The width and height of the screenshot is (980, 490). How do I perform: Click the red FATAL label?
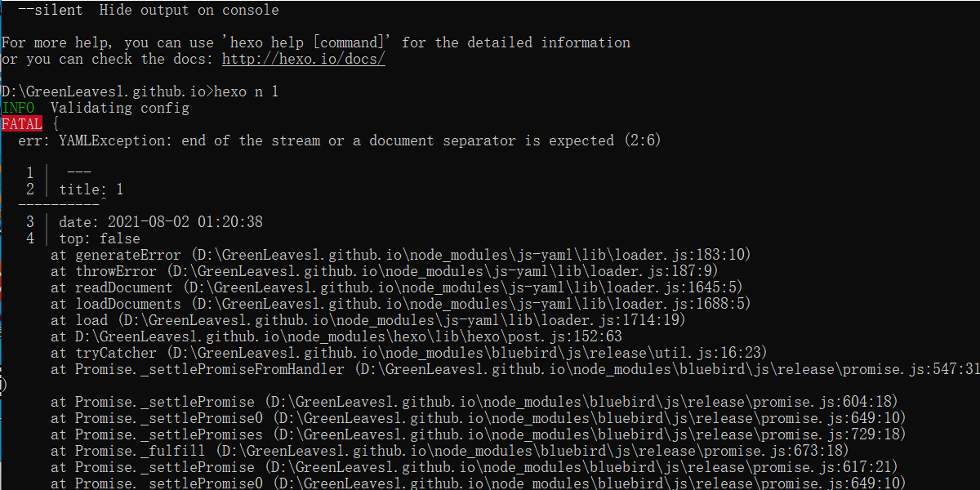21,124
